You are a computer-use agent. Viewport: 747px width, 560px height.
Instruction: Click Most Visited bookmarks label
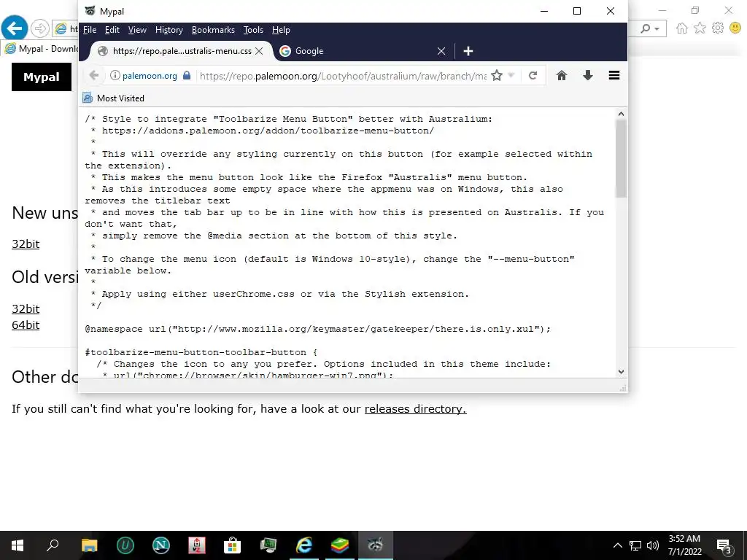120,98
